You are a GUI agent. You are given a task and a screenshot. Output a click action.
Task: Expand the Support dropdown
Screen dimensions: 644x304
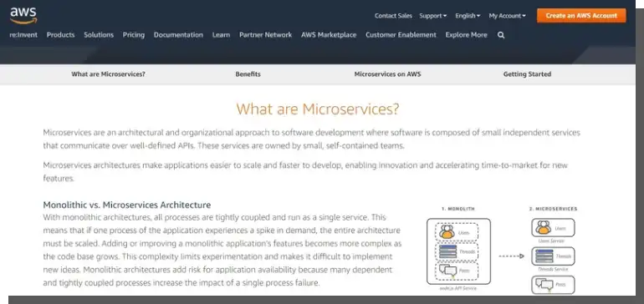click(x=433, y=16)
